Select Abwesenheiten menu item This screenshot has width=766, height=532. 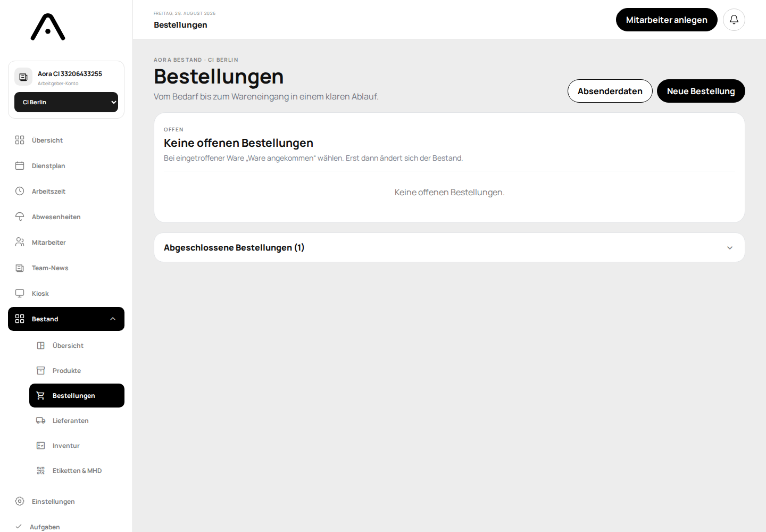point(66,217)
